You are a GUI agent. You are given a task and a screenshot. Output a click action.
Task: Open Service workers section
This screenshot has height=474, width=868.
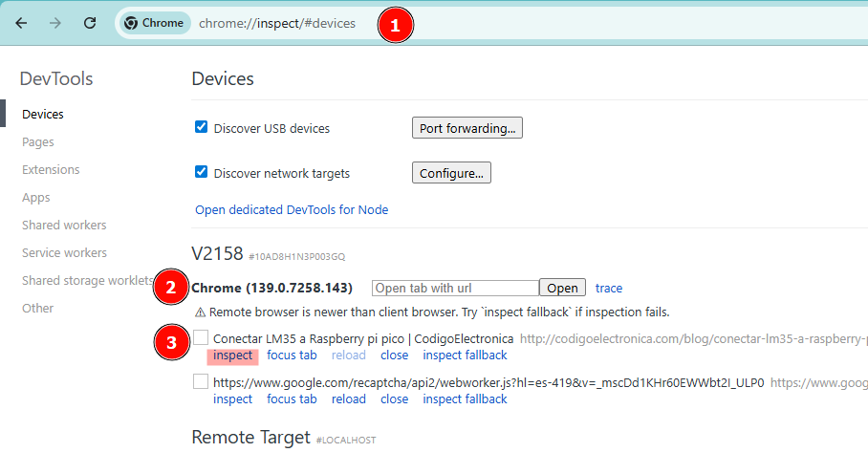pos(64,252)
